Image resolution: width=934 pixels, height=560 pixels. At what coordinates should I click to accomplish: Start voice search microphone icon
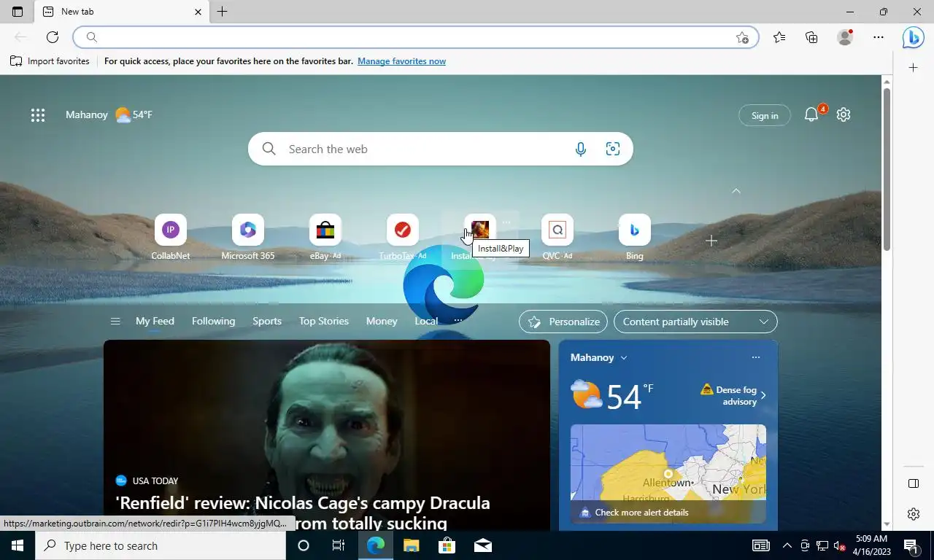[x=581, y=149]
